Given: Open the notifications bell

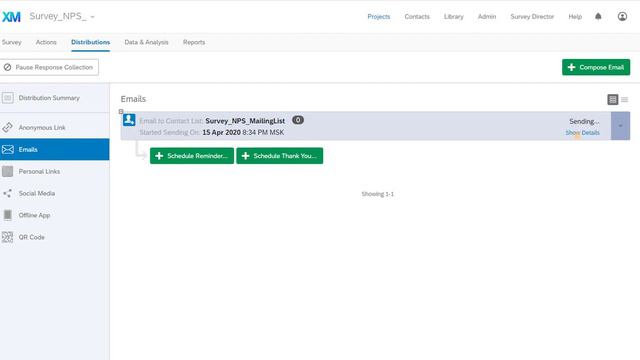Looking at the screenshot, I should click(598, 16).
